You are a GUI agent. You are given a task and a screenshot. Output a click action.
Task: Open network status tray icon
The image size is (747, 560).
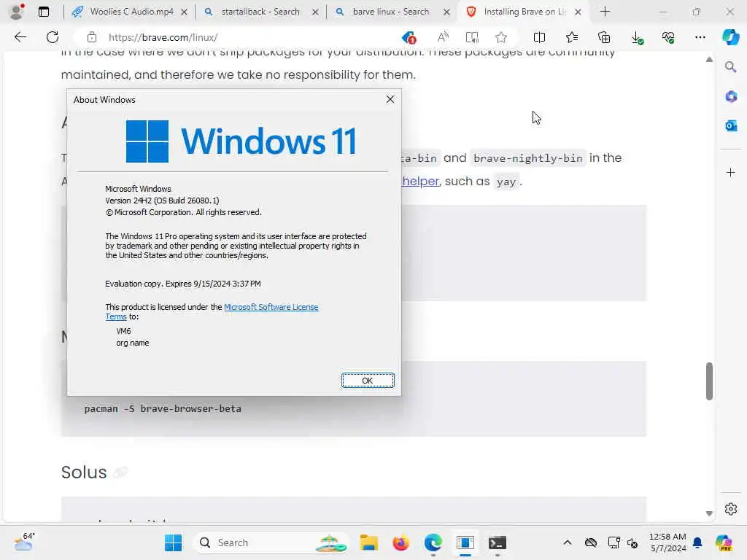(614, 542)
